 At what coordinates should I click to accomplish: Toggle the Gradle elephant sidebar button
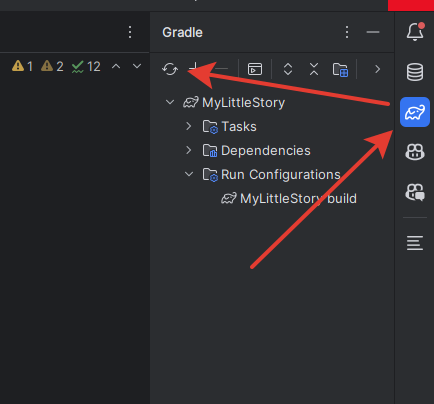pyautogui.click(x=415, y=112)
